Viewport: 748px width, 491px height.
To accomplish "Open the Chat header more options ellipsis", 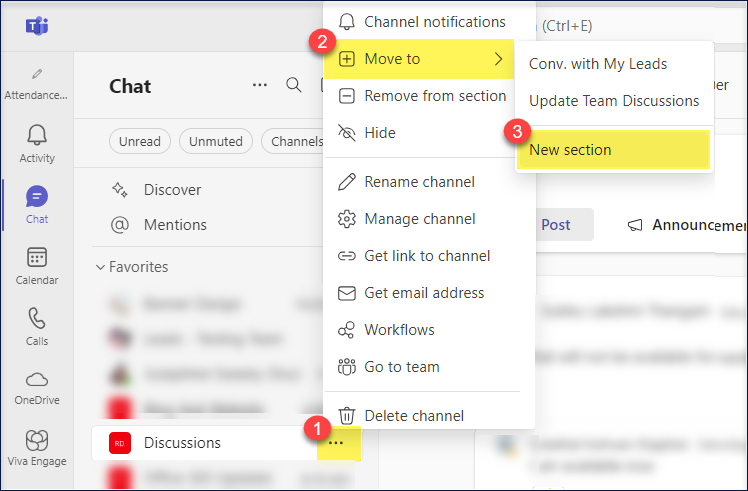I will coord(260,85).
